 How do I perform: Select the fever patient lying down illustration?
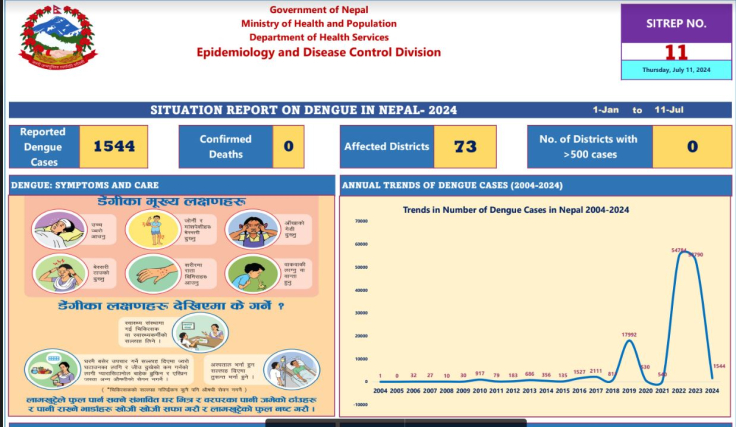tap(59, 229)
